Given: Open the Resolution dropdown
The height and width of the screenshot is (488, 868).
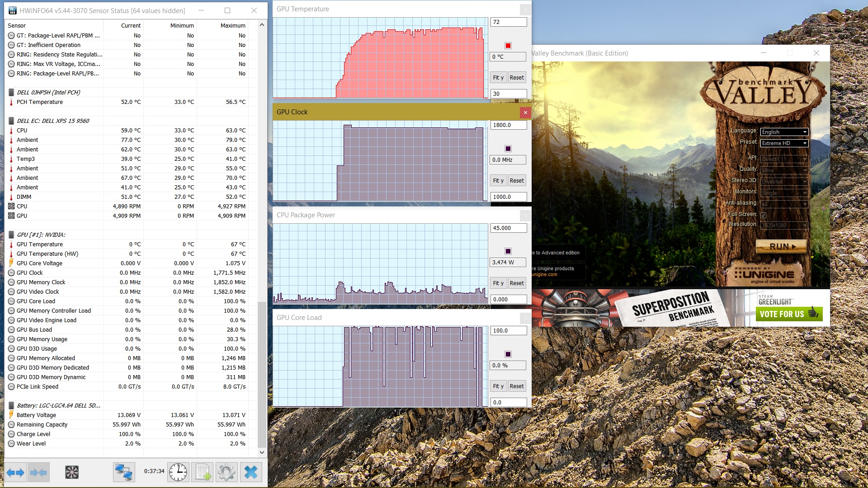Looking at the screenshot, I should pos(784,225).
